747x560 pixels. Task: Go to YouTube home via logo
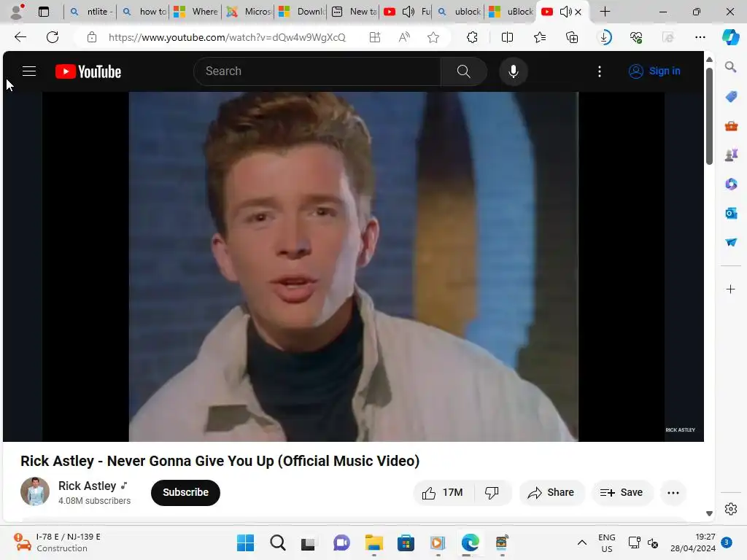point(88,71)
